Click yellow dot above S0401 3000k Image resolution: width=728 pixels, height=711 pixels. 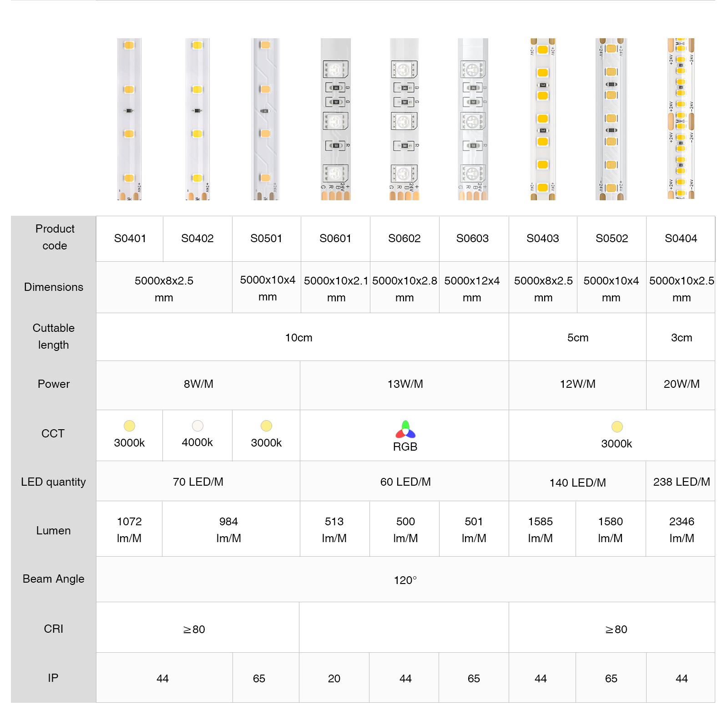coord(129,426)
